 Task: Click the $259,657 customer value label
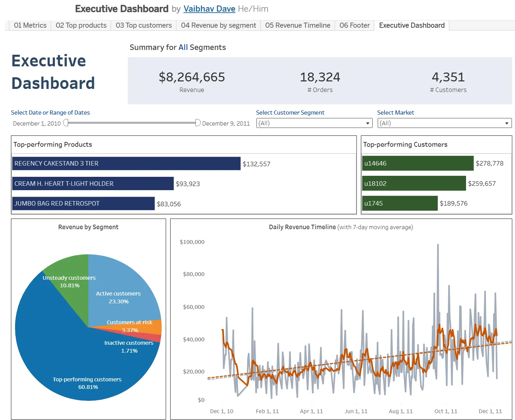[482, 184]
